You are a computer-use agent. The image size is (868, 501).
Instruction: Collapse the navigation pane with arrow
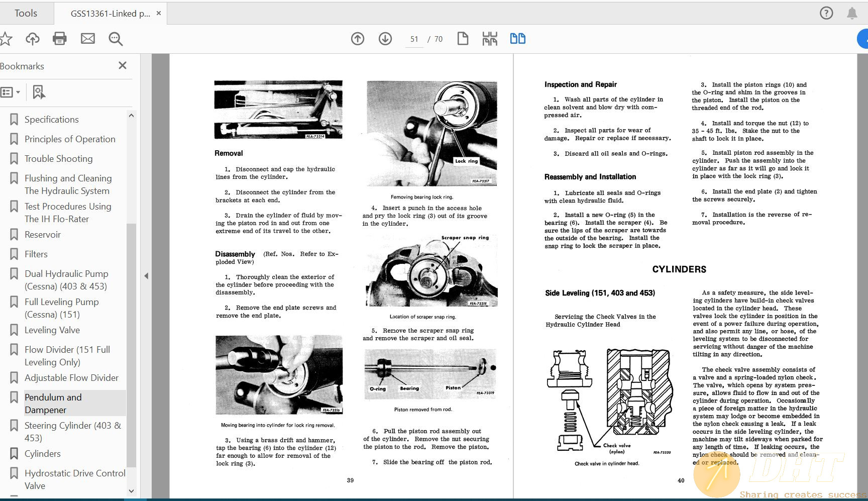click(x=146, y=276)
